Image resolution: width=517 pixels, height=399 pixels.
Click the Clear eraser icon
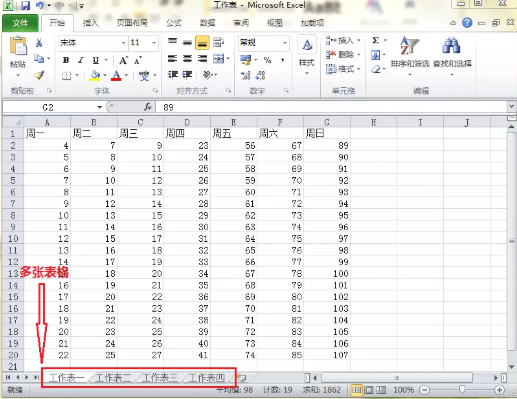point(376,69)
